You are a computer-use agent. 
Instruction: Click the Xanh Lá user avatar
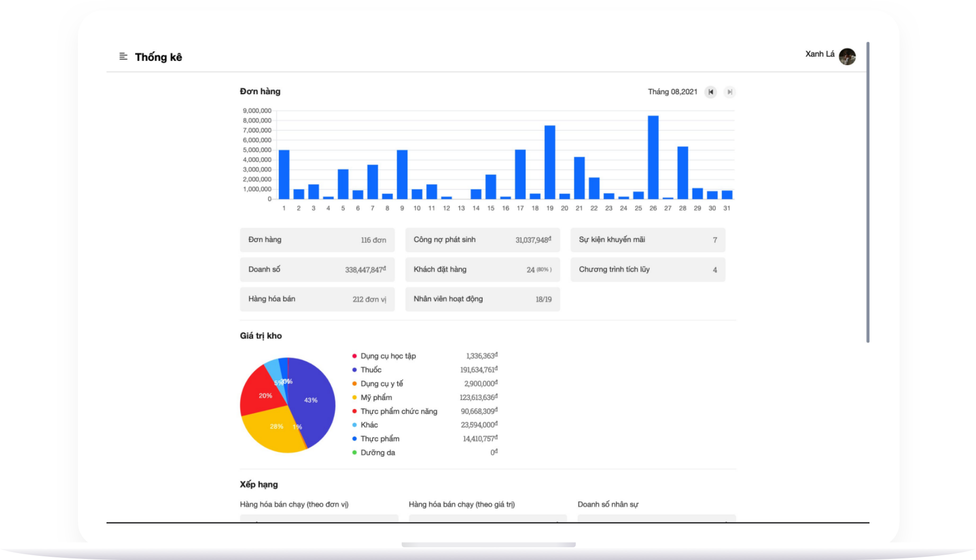coord(847,56)
